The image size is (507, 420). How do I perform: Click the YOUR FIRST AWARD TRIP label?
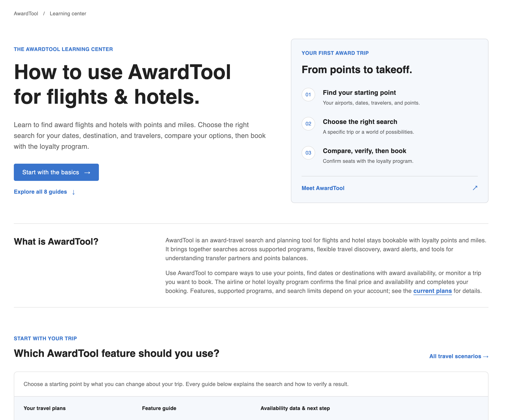[x=335, y=53]
